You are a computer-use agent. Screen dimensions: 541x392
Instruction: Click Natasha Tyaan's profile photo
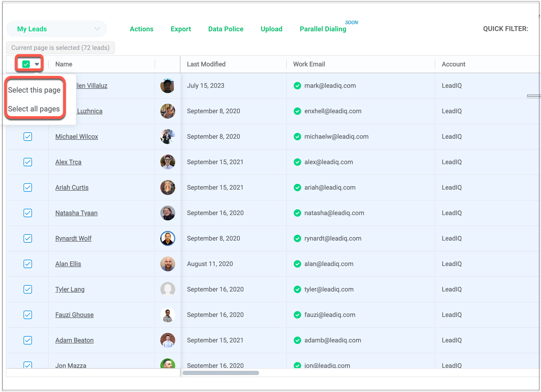(168, 213)
